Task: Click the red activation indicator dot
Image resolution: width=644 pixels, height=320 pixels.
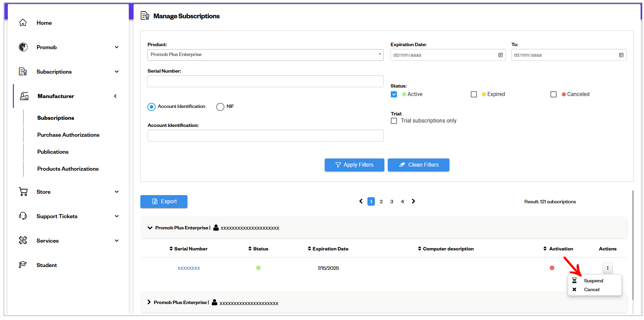Action: click(552, 268)
